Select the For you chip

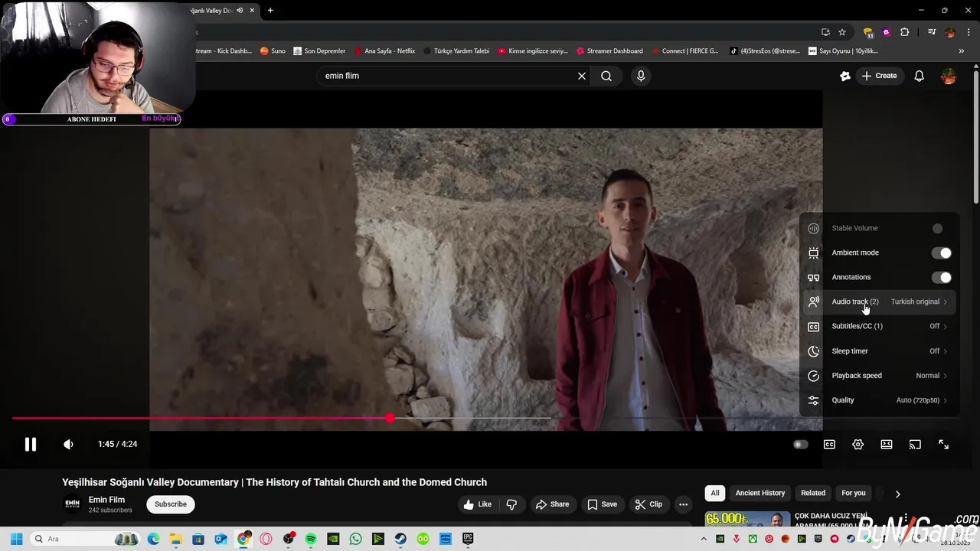(x=854, y=494)
